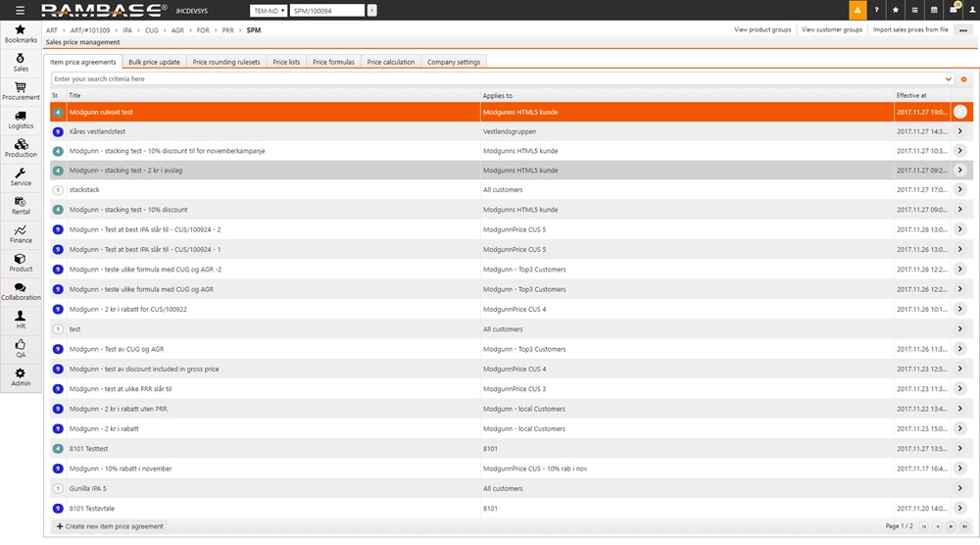The width and height of the screenshot is (980, 545).
Task: Jump to last page of agreements
Action: pos(963,526)
